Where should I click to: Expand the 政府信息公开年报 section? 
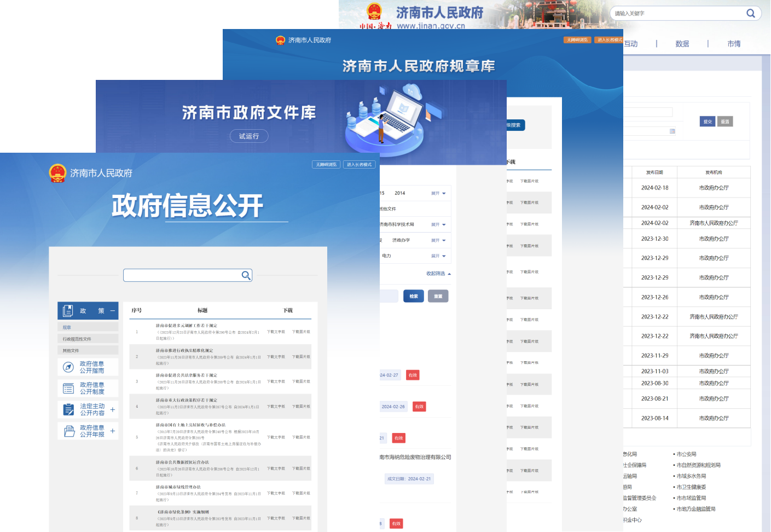click(113, 431)
